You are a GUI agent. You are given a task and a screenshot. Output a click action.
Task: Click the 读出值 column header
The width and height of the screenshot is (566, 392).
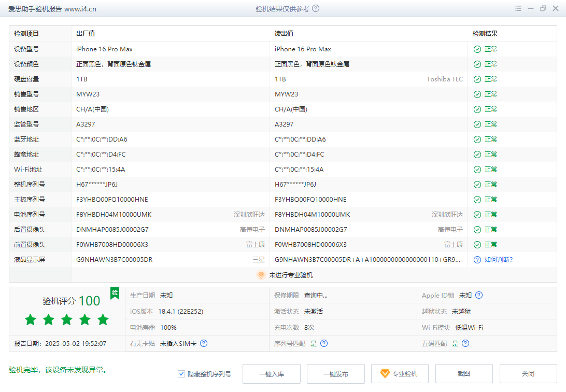click(x=284, y=34)
